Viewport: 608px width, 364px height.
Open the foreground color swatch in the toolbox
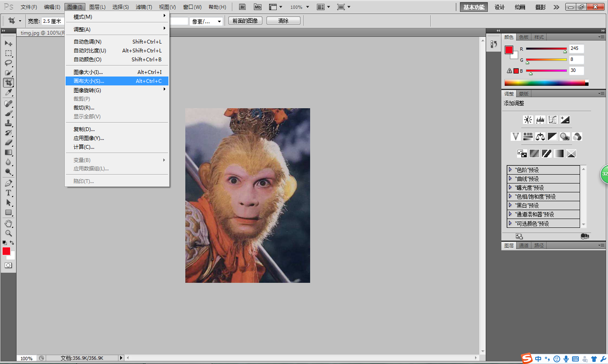pos(6,252)
